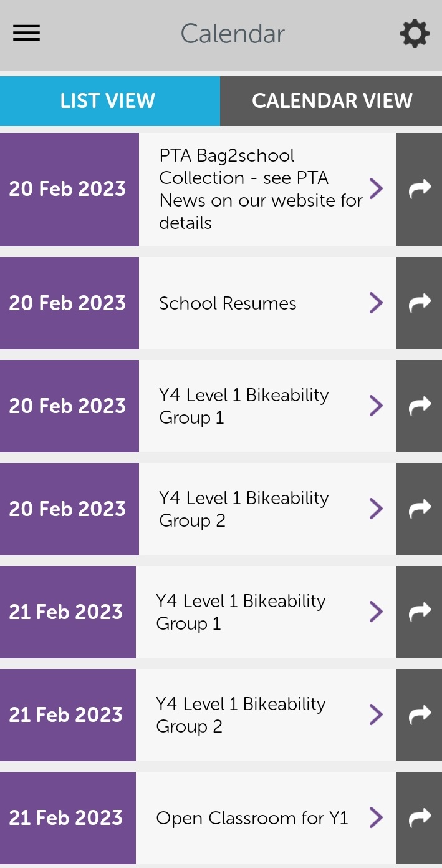Open the settings gear icon
The width and height of the screenshot is (442, 868).
(x=415, y=33)
